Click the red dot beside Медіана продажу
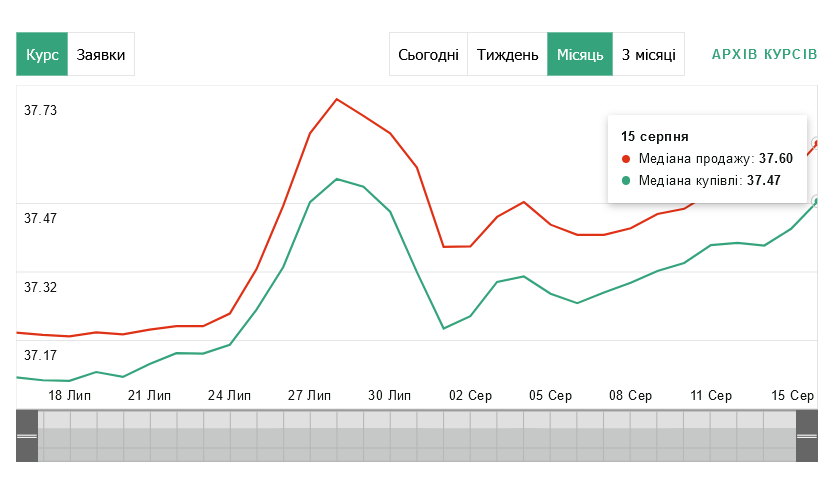Image resolution: width=831 pixels, height=477 pixels. coord(626,159)
